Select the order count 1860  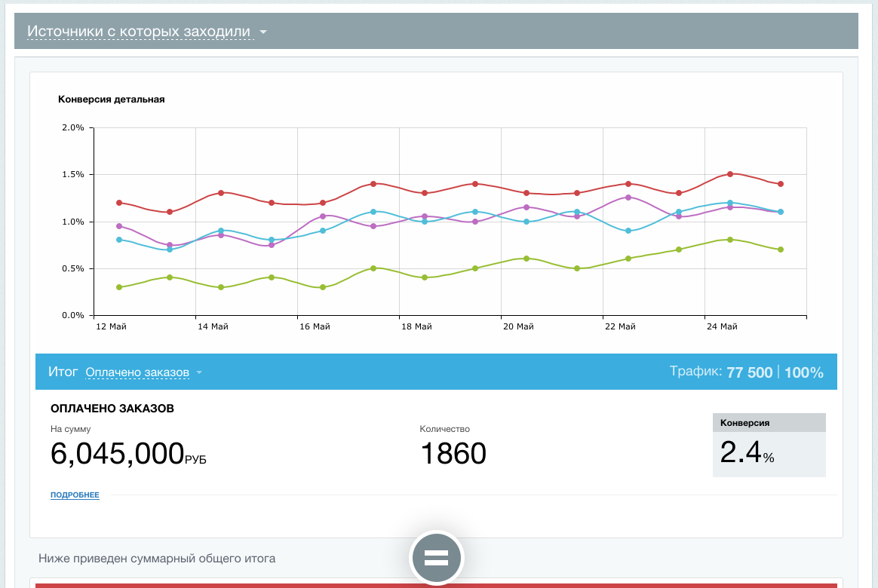(453, 454)
